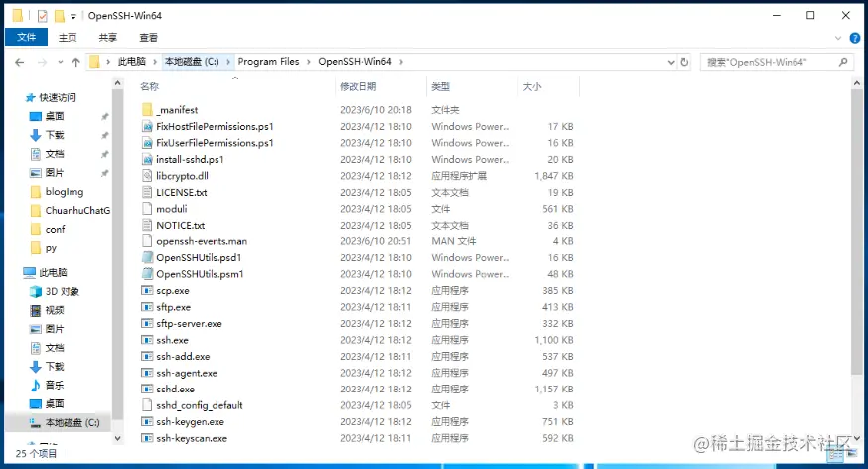Click the NOTICE.txt document icon

[147, 225]
